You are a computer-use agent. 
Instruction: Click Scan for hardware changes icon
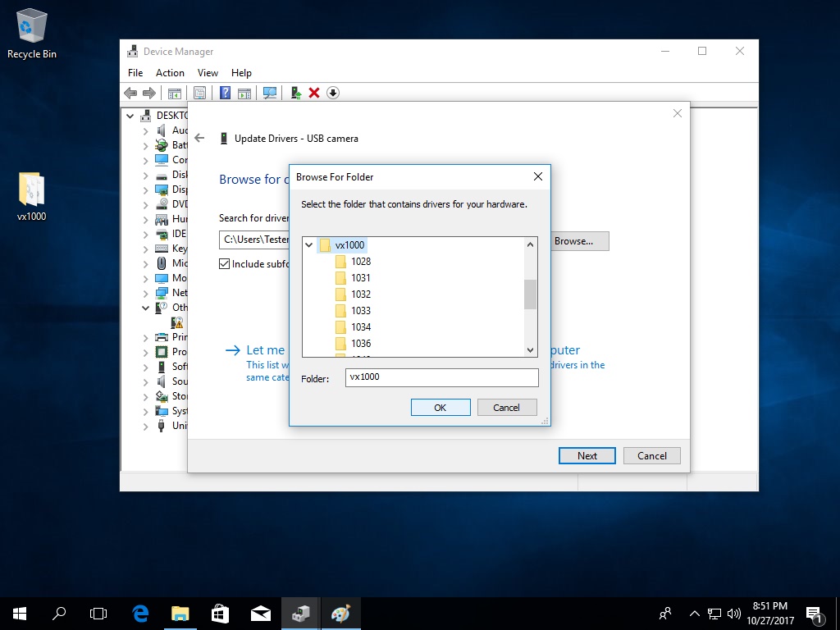tap(270, 94)
